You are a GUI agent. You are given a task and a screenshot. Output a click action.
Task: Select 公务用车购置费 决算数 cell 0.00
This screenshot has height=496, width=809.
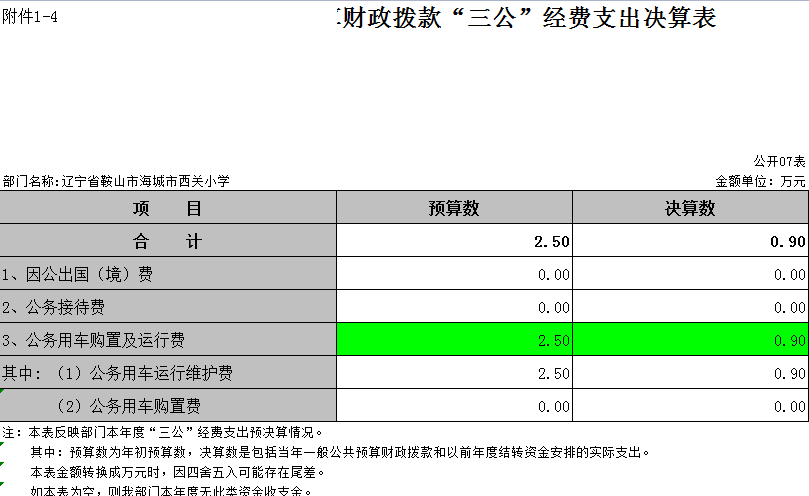(x=690, y=406)
